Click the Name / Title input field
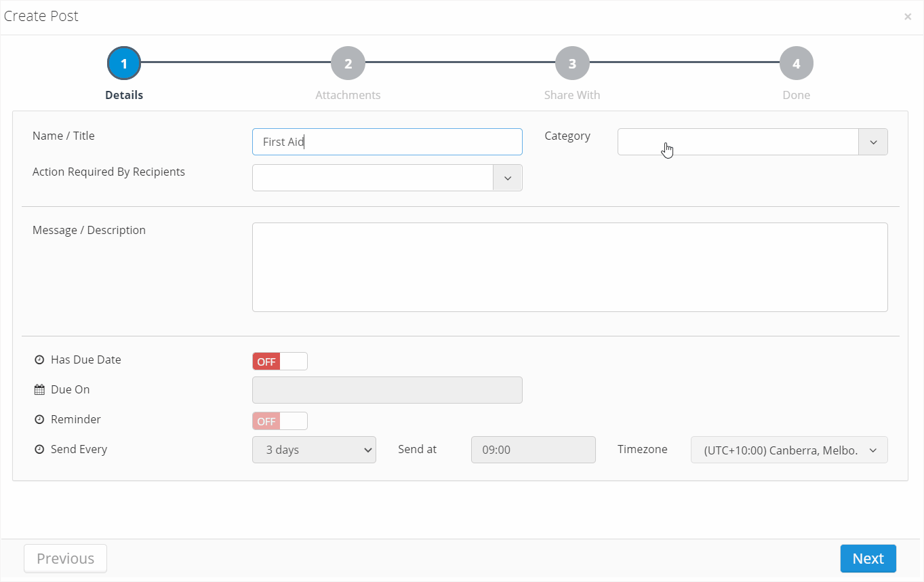Viewport: 924px width, 582px height. click(387, 142)
